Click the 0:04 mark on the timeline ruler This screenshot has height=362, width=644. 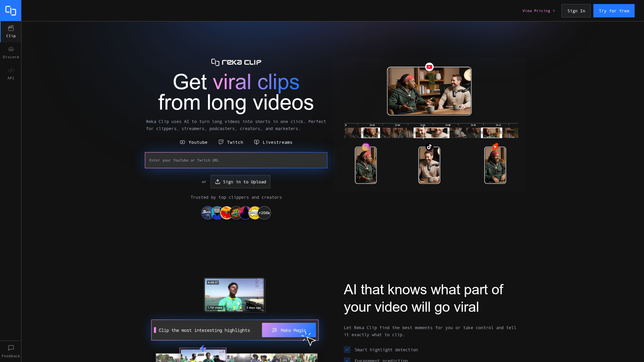click(x=398, y=125)
